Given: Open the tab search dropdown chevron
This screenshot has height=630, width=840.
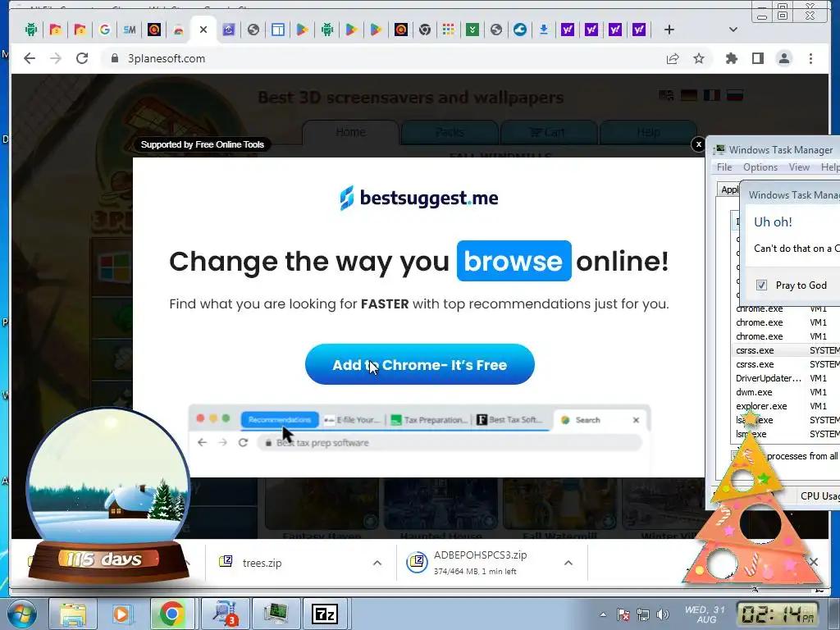Looking at the screenshot, I should coord(733,30).
